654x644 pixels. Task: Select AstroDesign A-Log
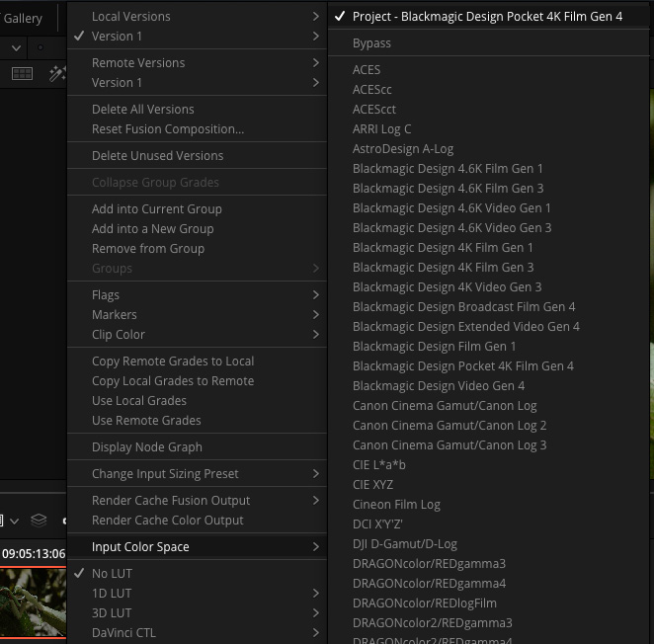[x=488, y=149]
